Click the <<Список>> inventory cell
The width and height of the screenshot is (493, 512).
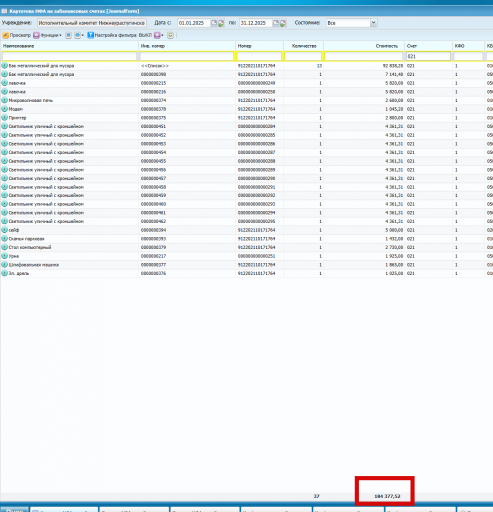tap(155, 66)
